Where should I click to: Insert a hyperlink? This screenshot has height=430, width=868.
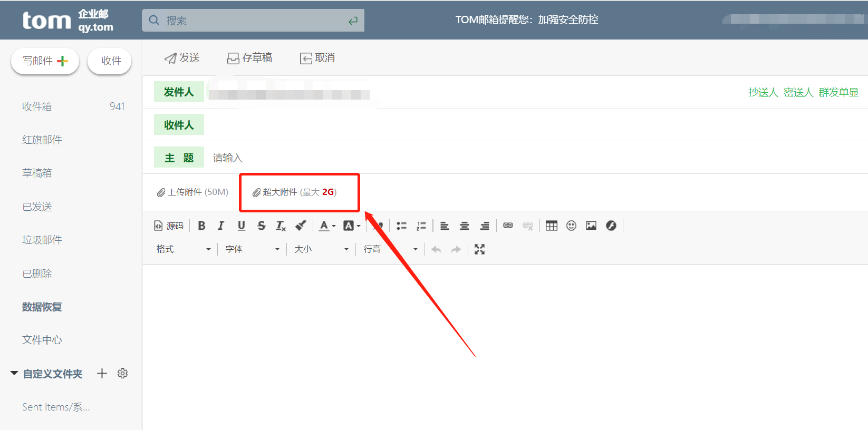[x=508, y=226]
